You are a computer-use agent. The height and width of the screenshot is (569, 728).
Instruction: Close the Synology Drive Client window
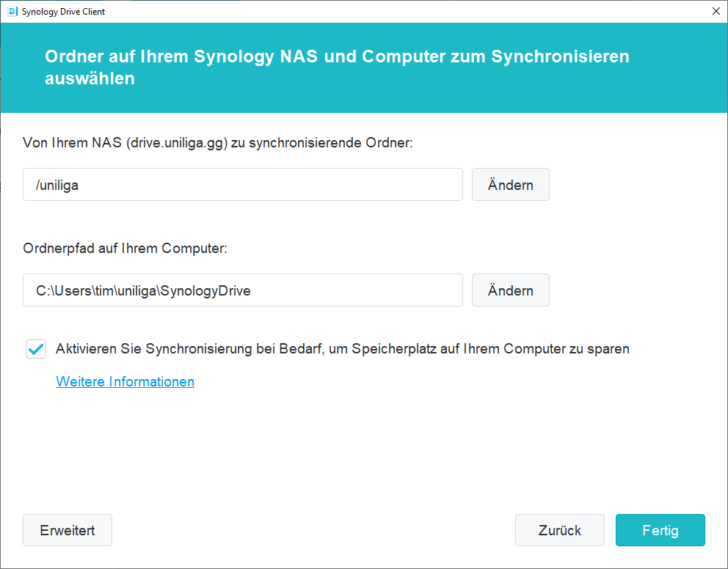click(716, 12)
